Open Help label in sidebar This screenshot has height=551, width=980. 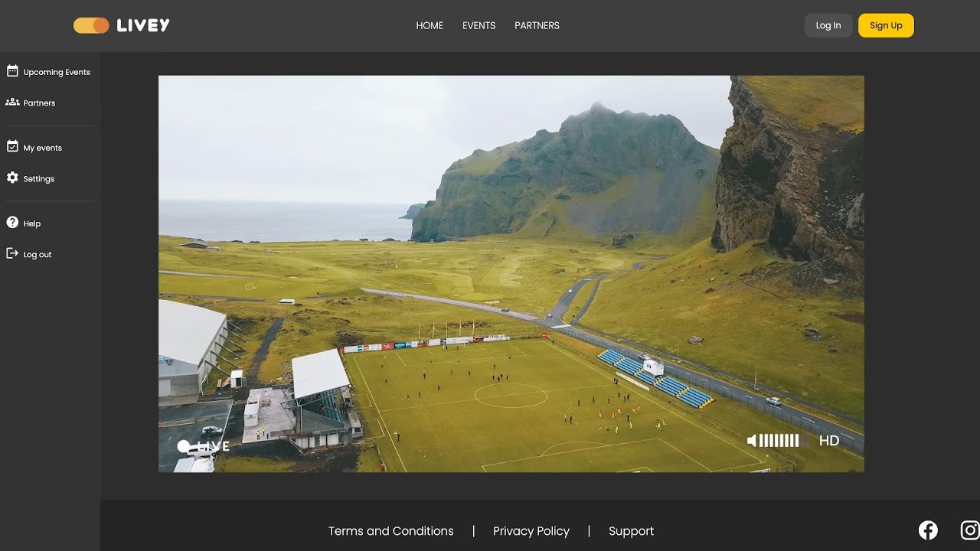click(x=32, y=223)
